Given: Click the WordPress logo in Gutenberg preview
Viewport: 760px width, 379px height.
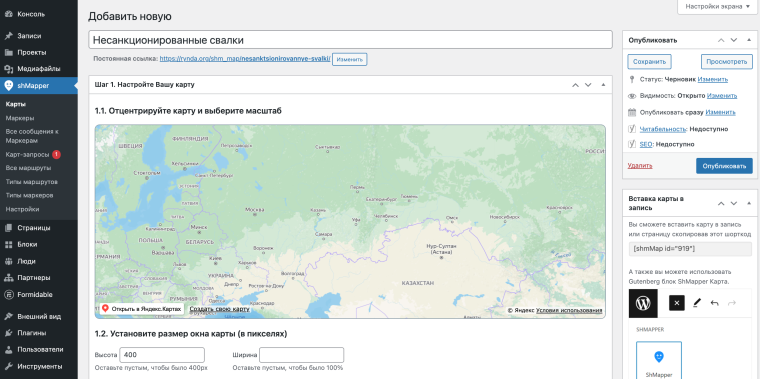Looking at the screenshot, I should (x=643, y=303).
